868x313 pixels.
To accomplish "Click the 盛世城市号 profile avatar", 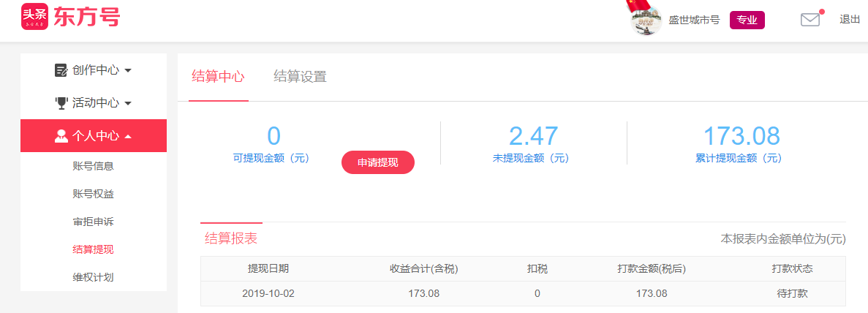I will [x=646, y=20].
